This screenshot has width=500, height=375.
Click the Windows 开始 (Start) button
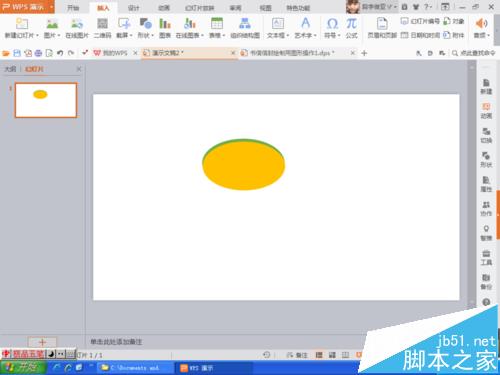[x=23, y=368]
